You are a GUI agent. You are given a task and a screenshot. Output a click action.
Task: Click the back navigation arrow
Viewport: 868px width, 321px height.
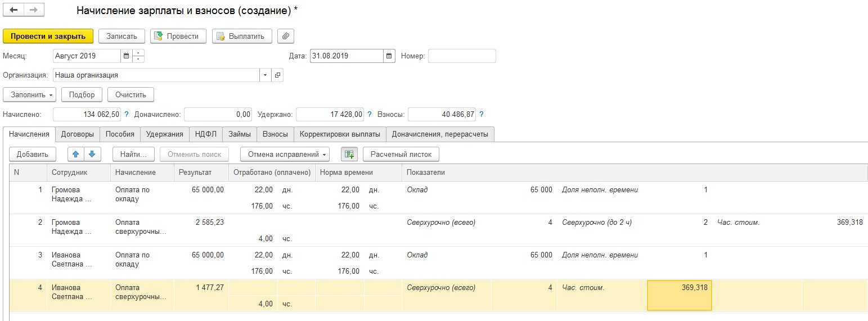click(x=14, y=10)
